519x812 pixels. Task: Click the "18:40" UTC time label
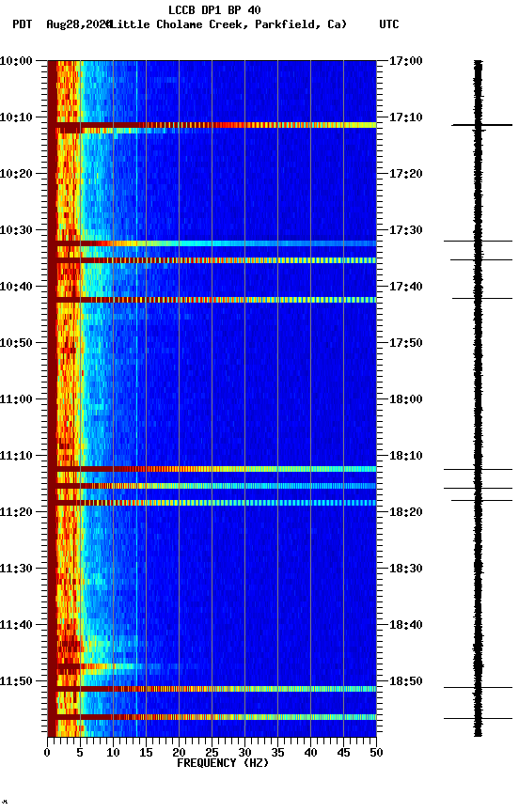click(405, 626)
